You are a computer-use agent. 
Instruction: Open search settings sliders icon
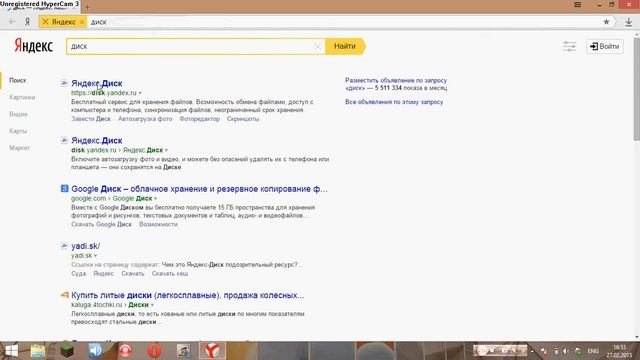click(x=569, y=46)
